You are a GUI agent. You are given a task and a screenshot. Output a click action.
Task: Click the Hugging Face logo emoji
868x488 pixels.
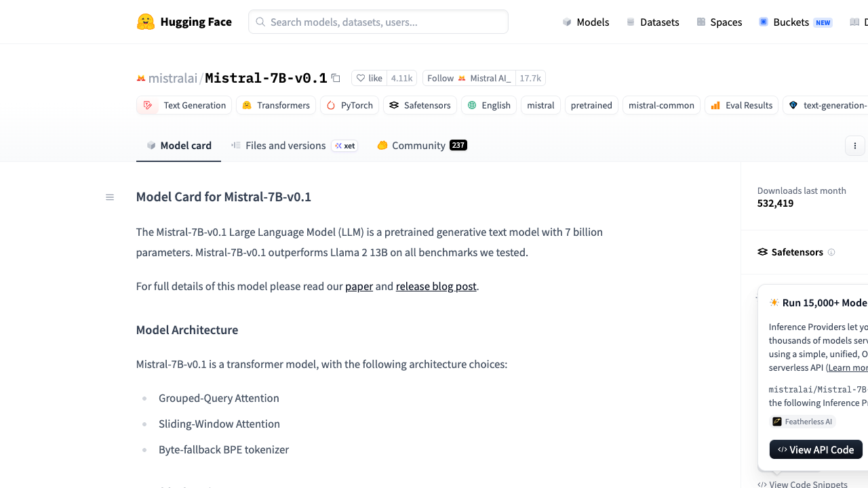click(145, 22)
